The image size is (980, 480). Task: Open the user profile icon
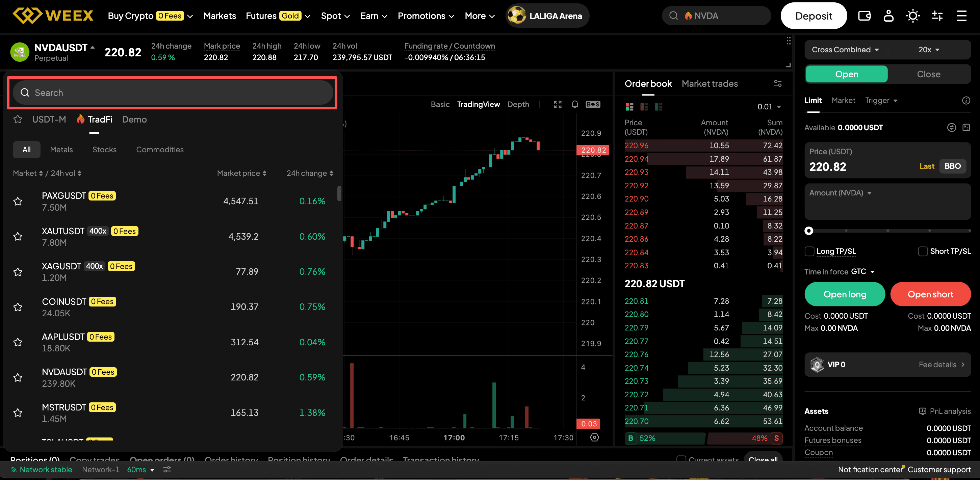tap(888, 16)
